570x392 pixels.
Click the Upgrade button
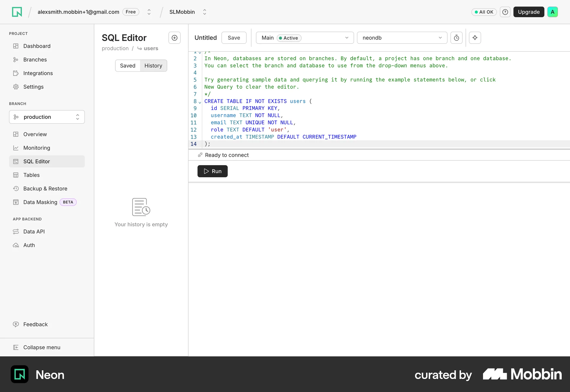[529, 12]
